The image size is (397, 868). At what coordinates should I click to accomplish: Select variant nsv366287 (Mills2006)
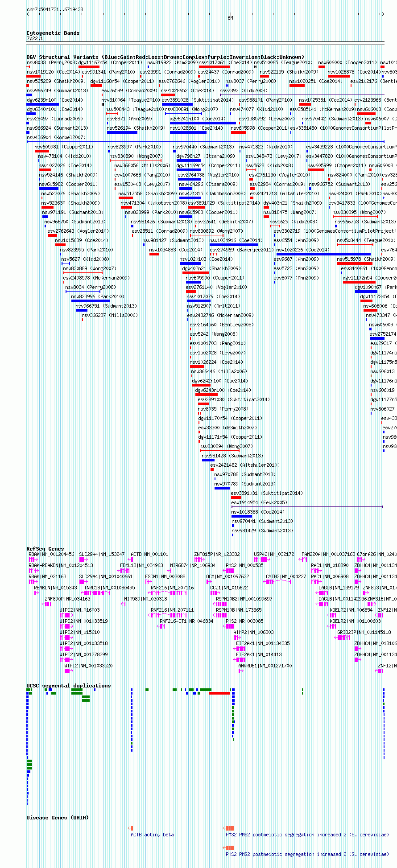[x=110, y=315]
